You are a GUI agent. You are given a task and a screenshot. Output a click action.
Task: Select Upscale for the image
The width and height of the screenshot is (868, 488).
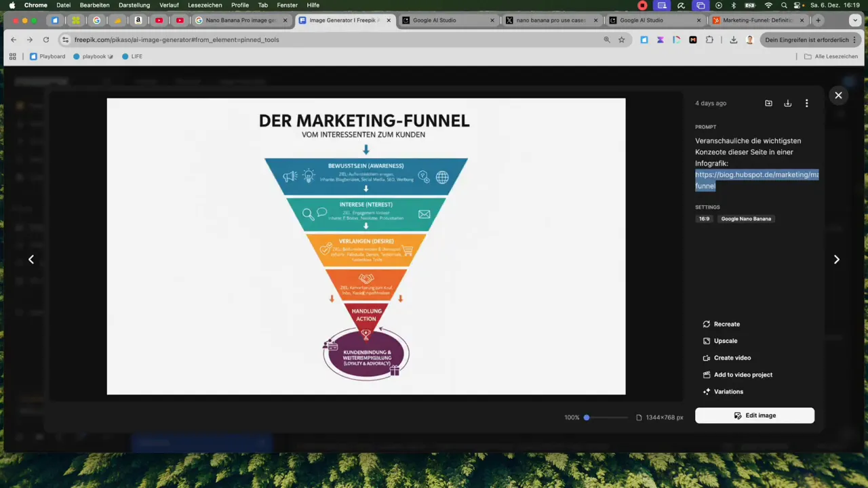pyautogui.click(x=725, y=340)
